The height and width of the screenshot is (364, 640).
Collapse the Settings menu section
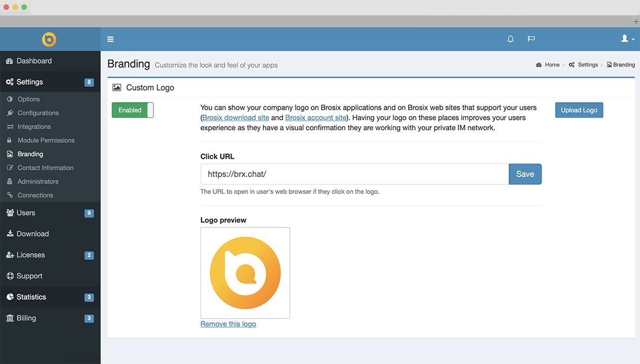coord(50,82)
